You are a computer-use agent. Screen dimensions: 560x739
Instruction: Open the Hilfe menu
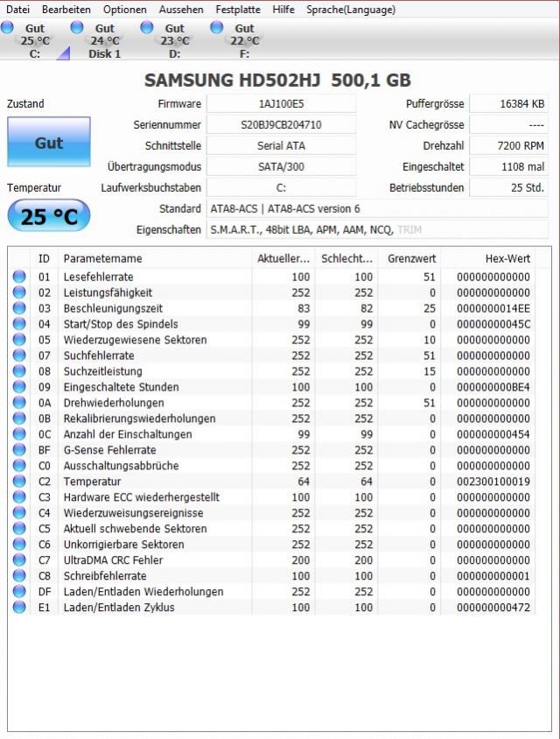pyautogui.click(x=283, y=10)
